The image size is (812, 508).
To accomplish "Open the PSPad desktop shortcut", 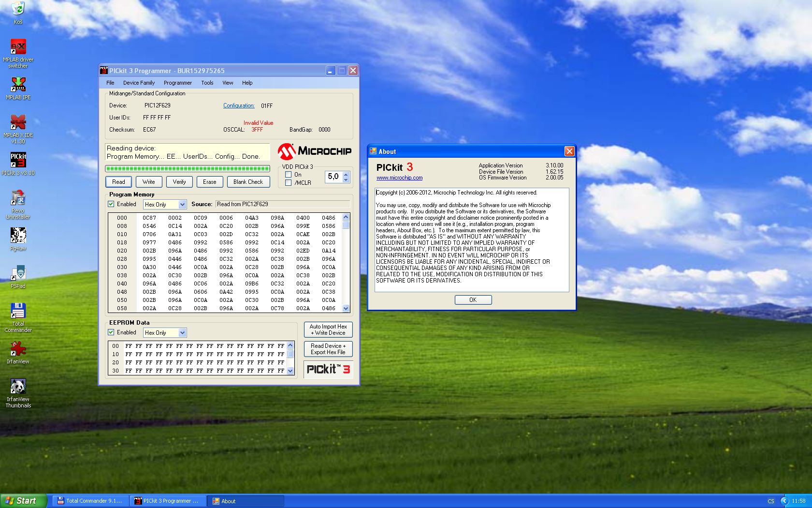I will coord(18,273).
